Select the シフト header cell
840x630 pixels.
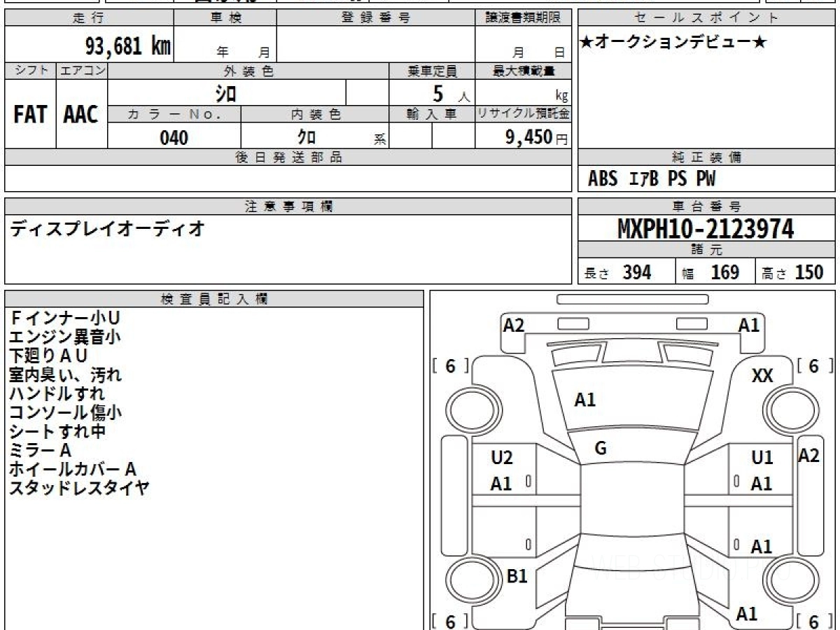(30, 71)
